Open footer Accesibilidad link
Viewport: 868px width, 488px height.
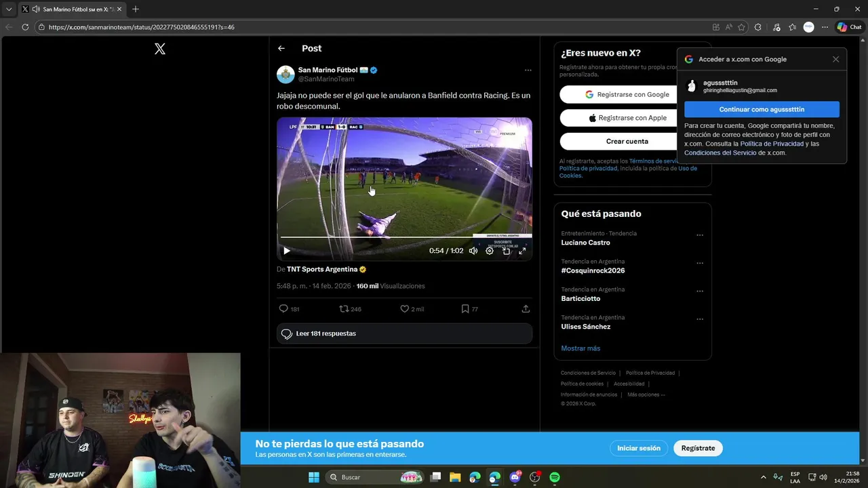pos(629,384)
